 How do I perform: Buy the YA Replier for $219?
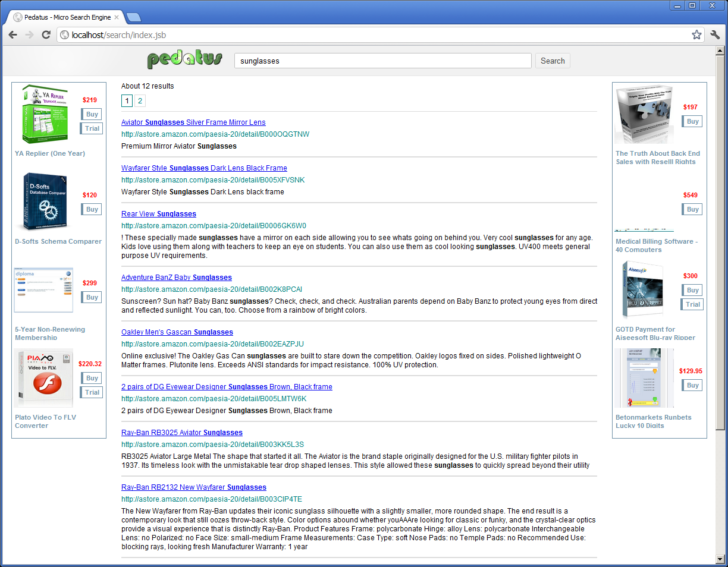pyautogui.click(x=92, y=114)
